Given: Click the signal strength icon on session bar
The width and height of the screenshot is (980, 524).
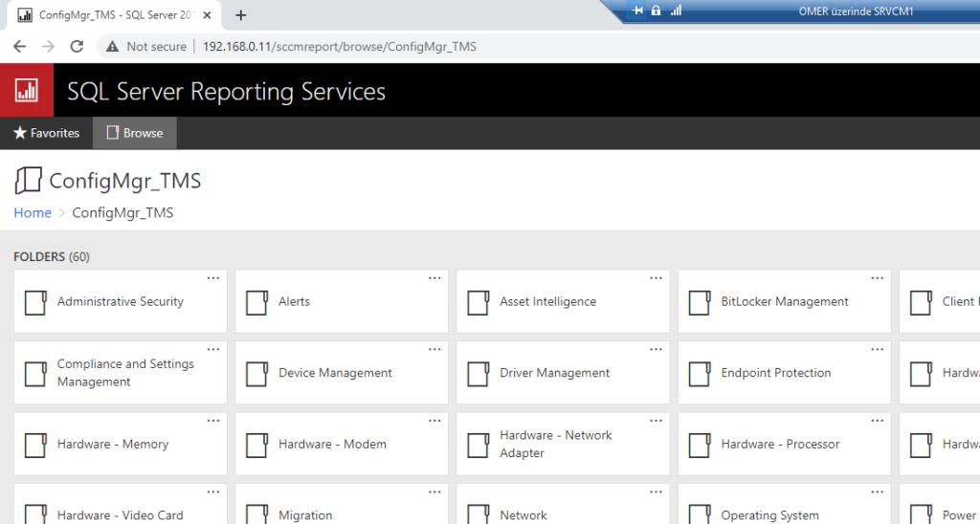Looking at the screenshot, I should 676,11.
